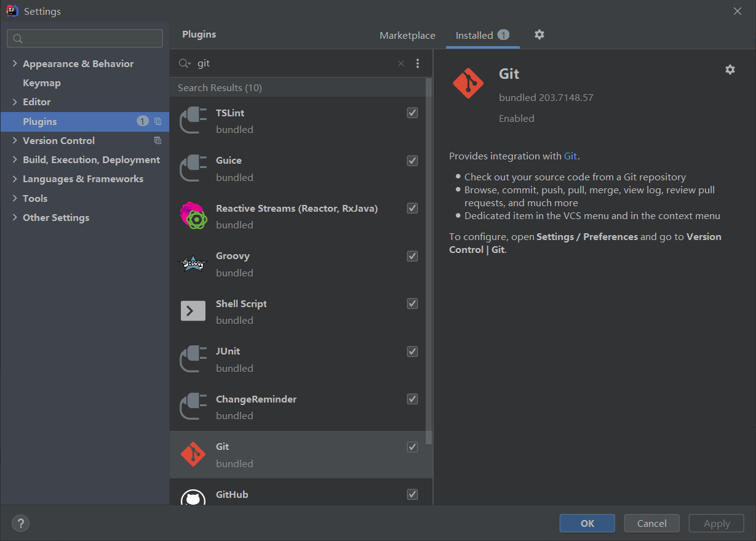Click the Reactive Streams plugin icon
Image resolution: width=756 pixels, height=541 pixels.
(x=193, y=216)
